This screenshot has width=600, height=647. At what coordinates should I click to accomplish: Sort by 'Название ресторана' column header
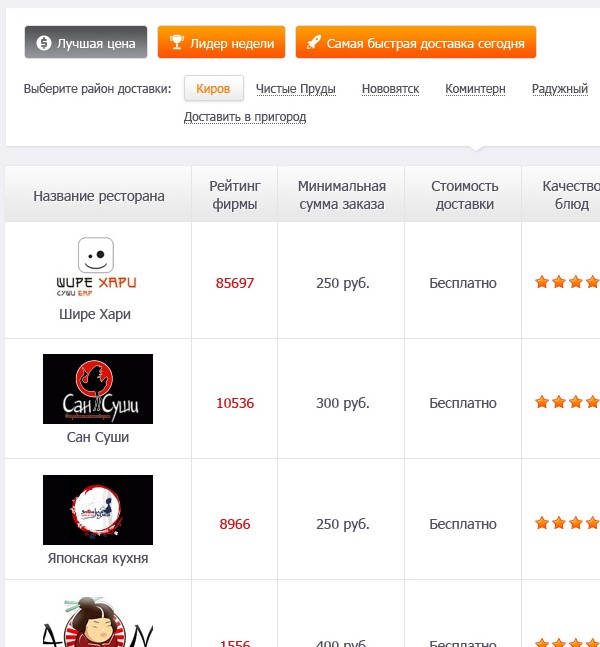coord(98,195)
